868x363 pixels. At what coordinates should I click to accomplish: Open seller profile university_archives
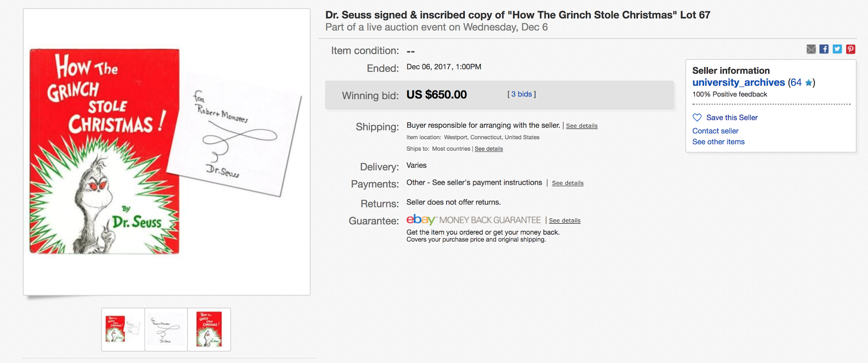coord(738,82)
